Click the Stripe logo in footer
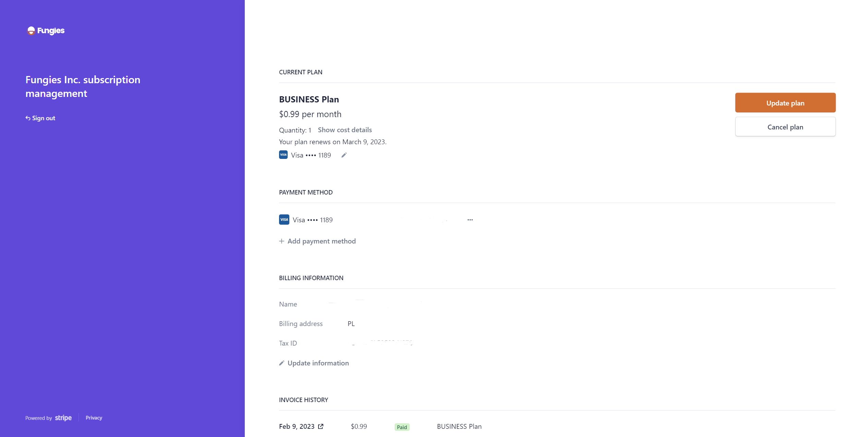 point(63,418)
